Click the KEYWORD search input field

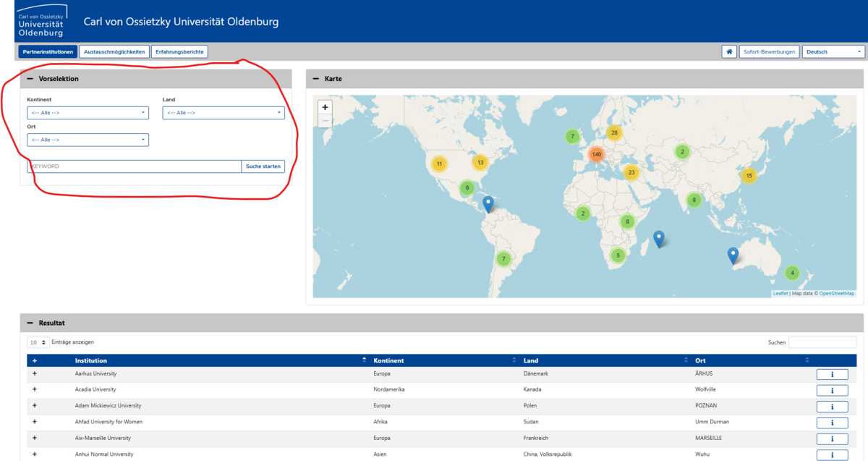135,166
